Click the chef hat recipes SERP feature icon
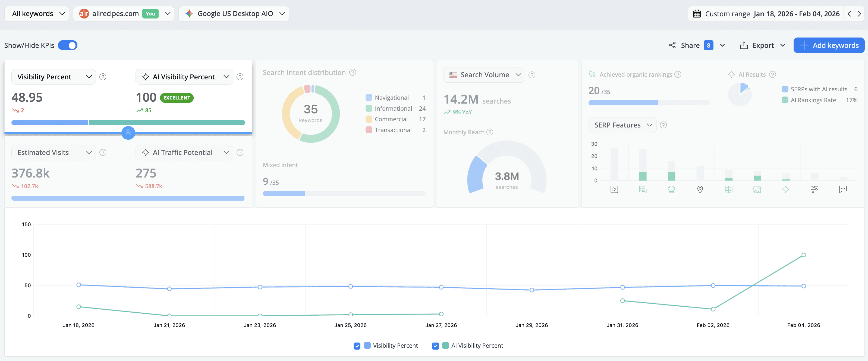This screenshot has height=361, width=868. pyautogui.click(x=671, y=189)
